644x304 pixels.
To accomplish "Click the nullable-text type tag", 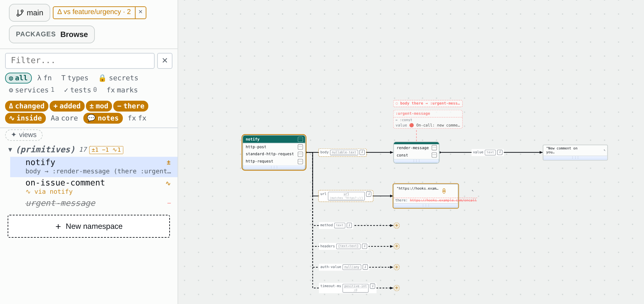I will [x=344, y=152].
